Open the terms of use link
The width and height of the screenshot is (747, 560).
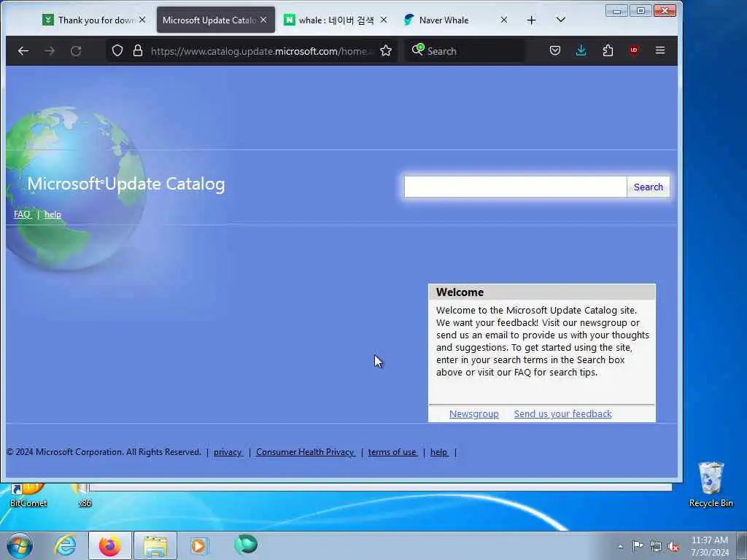coord(392,452)
